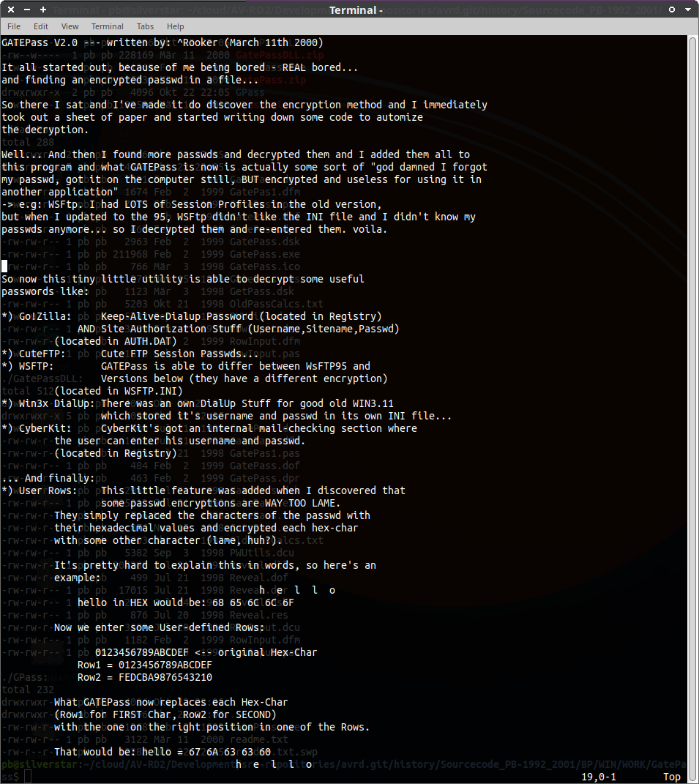The width and height of the screenshot is (699, 784).
Task: Open the title bar down-arrow window menu
Action: 688,10
